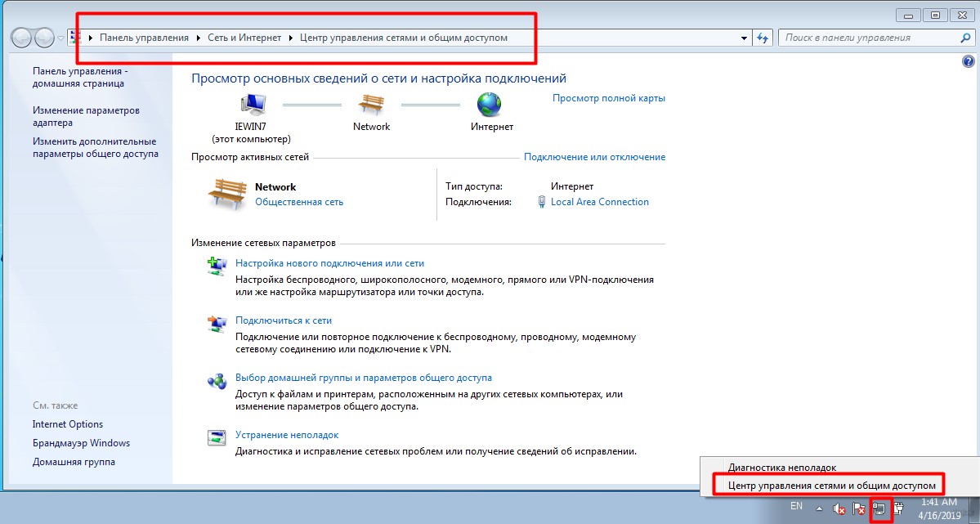This screenshot has width=980, height=524.
Task: Click the Internet globe icon
Action: [490, 105]
